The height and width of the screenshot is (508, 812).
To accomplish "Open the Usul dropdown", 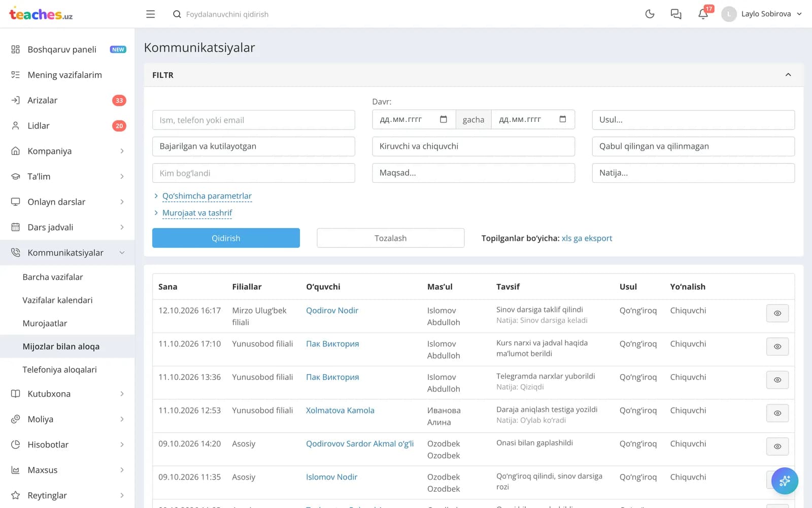I will coord(693,120).
